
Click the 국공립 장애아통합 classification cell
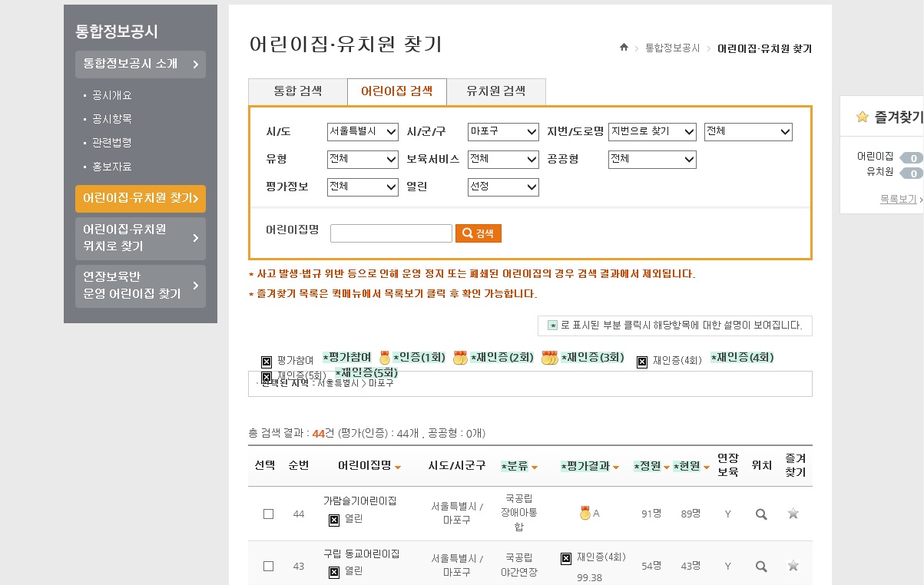(518, 514)
